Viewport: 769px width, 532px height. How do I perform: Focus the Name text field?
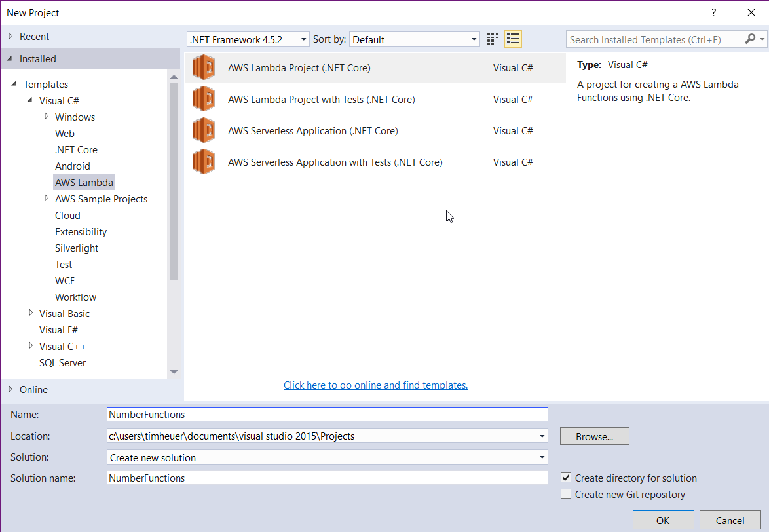pyautogui.click(x=327, y=414)
